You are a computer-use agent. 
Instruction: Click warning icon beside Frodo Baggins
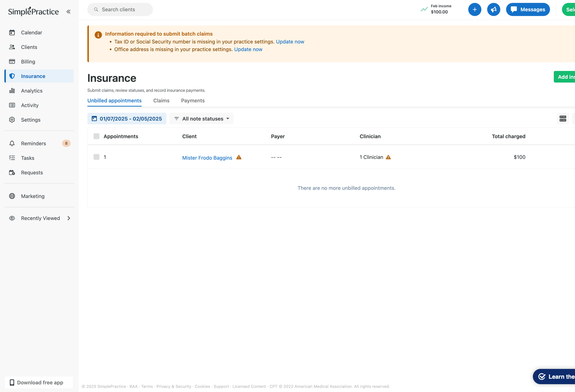coord(239,157)
